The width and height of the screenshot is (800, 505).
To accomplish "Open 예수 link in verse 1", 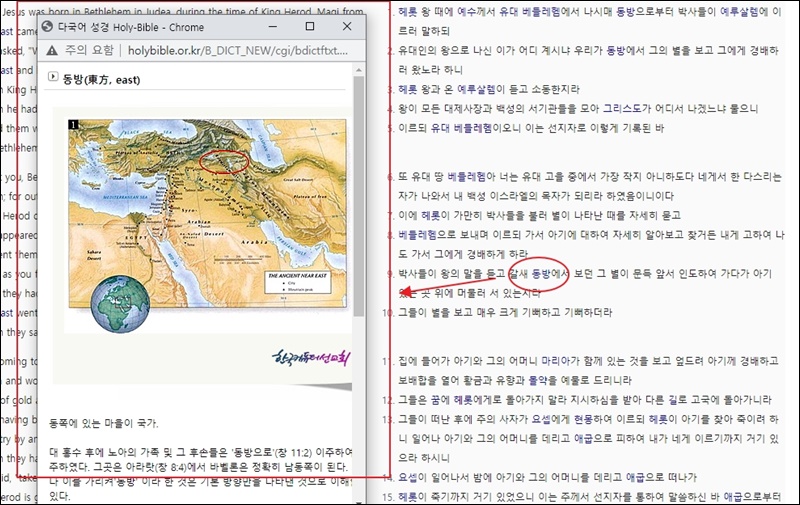I will coord(466,12).
